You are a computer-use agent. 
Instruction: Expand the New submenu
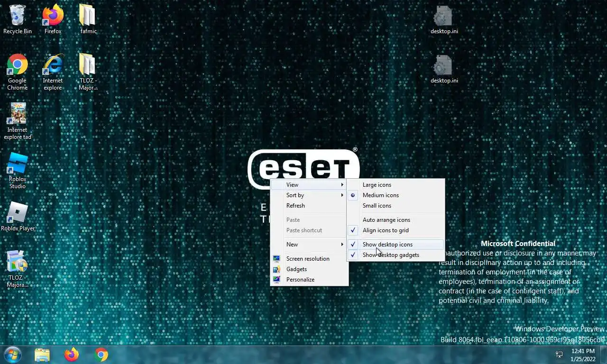point(309,245)
